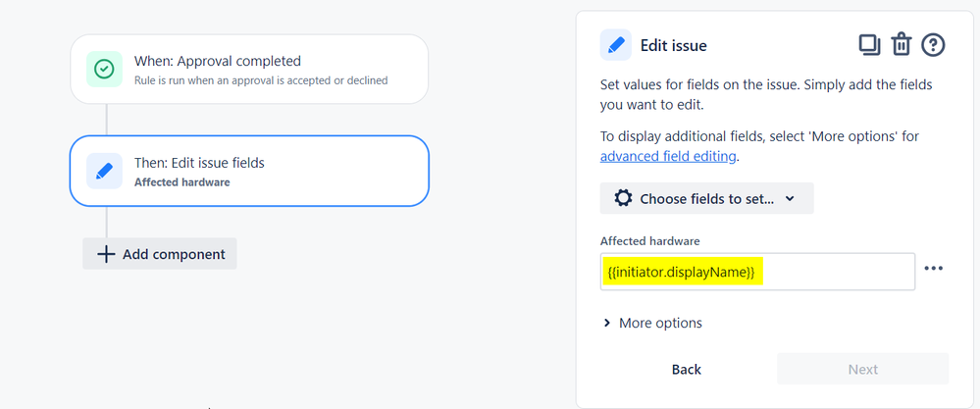The image size is (980, 409).
Task: Click the green checkmark trigger icon
Action: tap(103, 70)
